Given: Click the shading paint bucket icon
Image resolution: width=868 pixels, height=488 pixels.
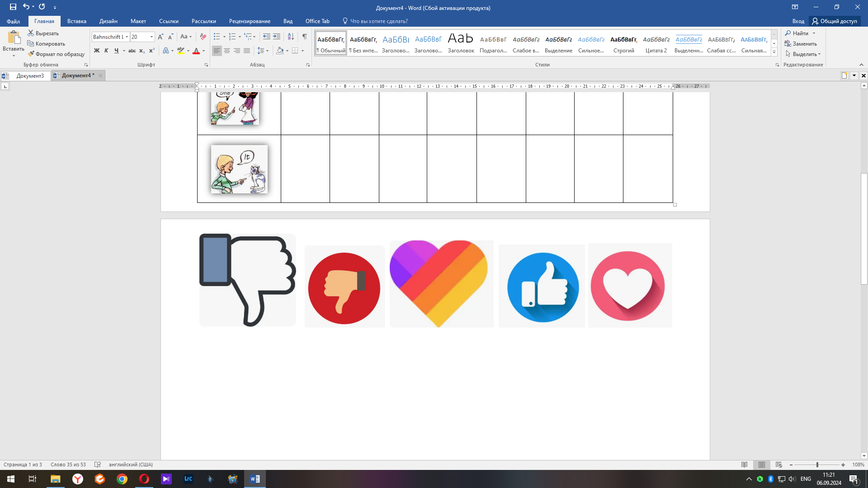Looking at the screenshot, I should pyautogui.click(x=280, y=51).
